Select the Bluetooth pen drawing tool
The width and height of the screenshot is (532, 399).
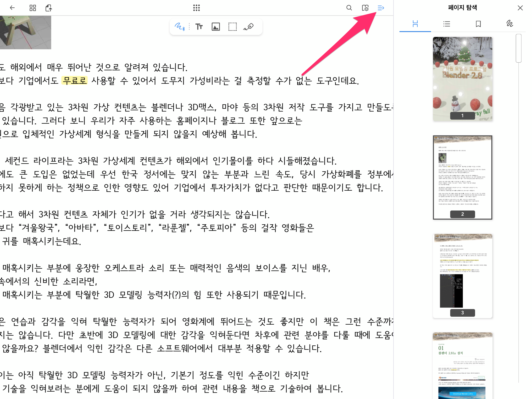pos(179,27)
